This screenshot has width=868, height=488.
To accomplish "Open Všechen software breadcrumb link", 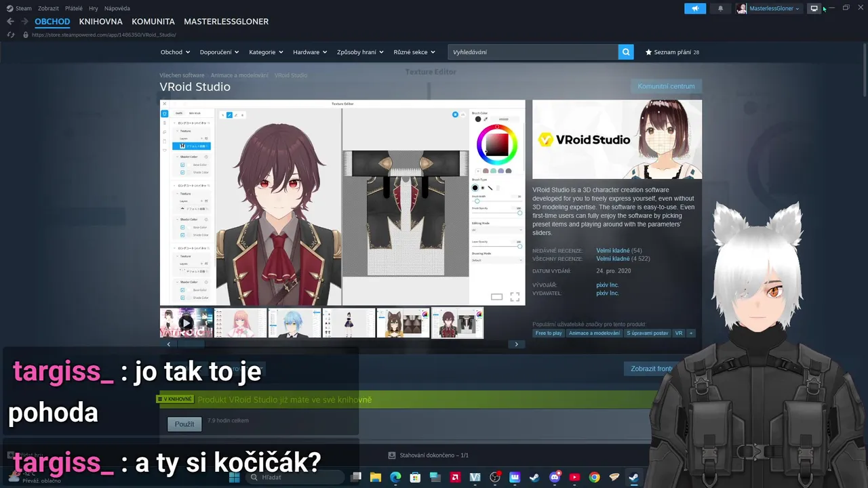I will pos(182,75).
